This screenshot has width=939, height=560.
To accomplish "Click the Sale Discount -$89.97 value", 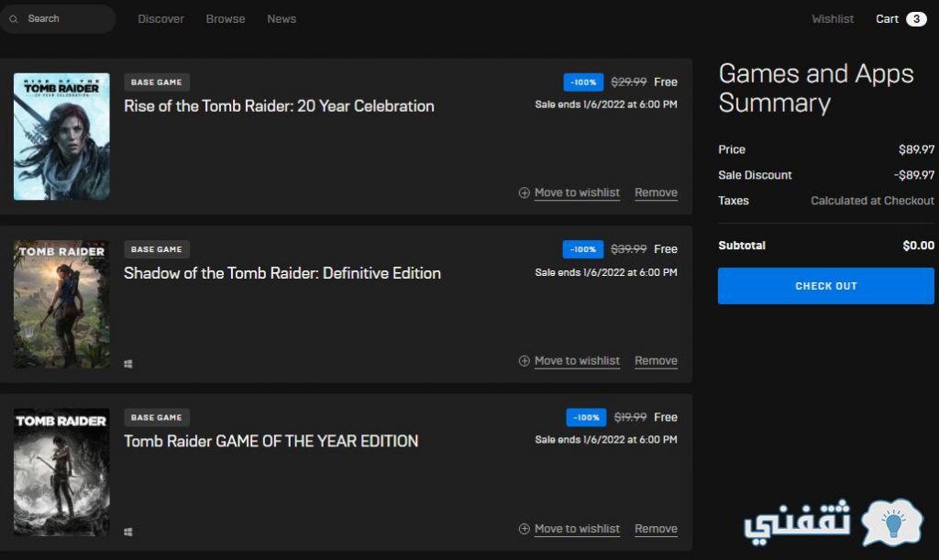I will pyautogui.click(x=914, y=175).
